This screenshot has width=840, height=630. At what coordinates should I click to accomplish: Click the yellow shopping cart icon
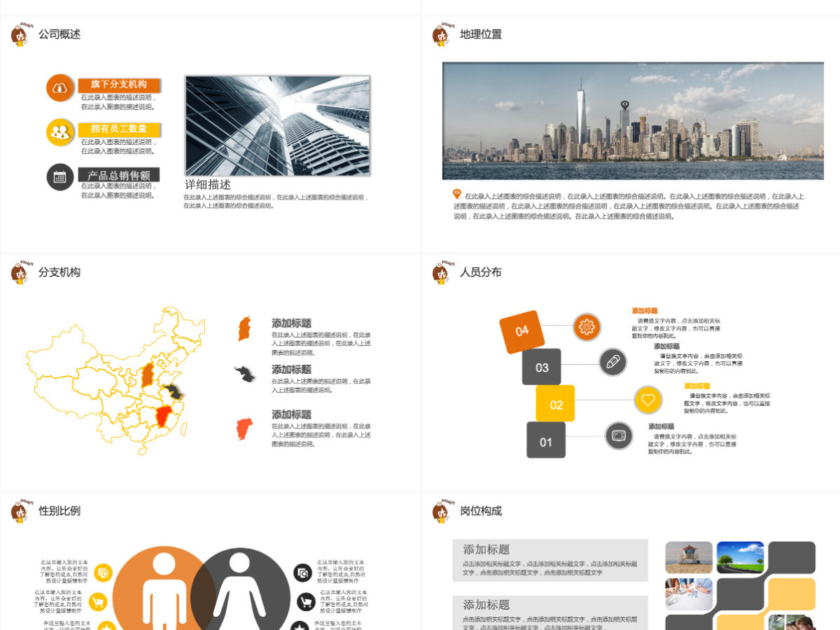pyautogui.click(x=98, y=601)
